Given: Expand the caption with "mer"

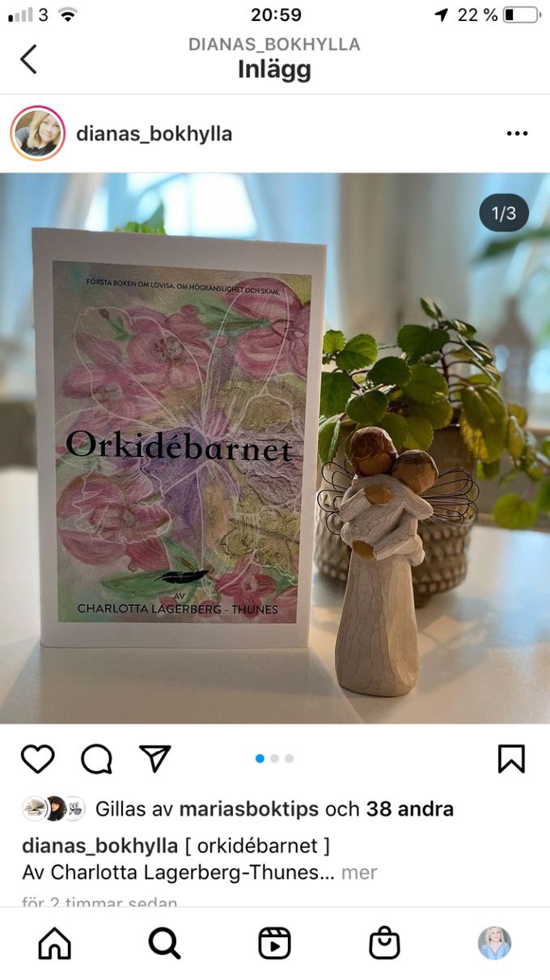Looking at the screenshot, I should (x=359, y=873).
